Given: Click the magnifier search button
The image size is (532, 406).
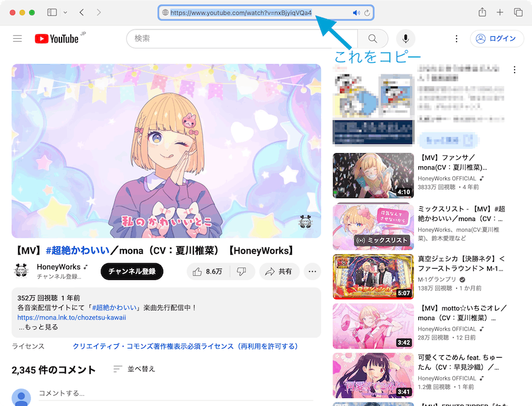Looking at the screenshot, I should tap(373, 38).
